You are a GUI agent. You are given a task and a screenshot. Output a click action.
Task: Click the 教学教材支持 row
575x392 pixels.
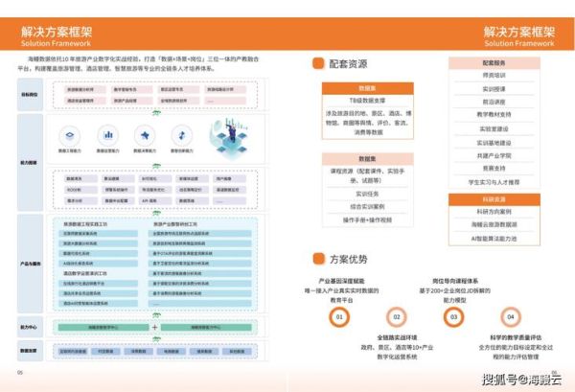tap(494, 114)
